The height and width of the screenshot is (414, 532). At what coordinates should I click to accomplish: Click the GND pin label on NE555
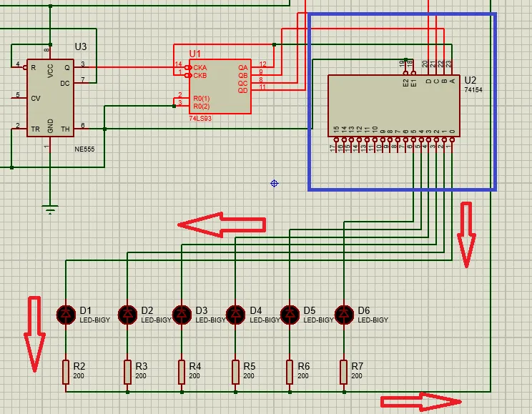(50, 126)
